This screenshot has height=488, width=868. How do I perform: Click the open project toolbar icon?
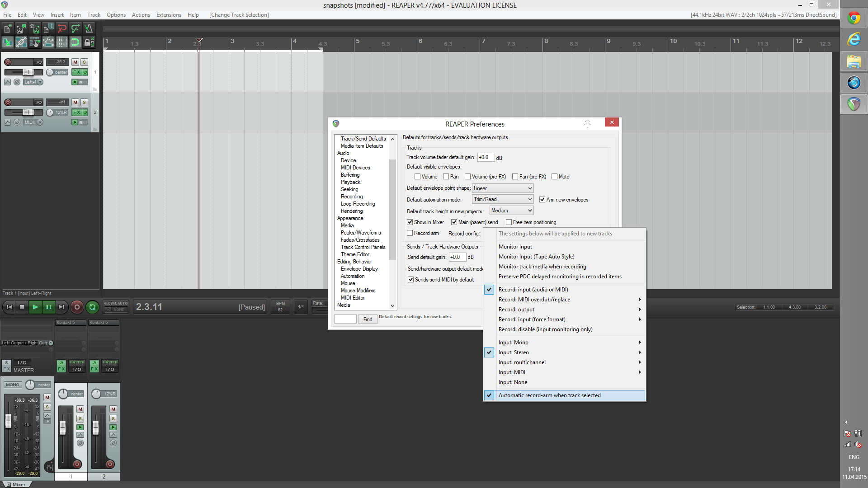click(x=21, y=29)
